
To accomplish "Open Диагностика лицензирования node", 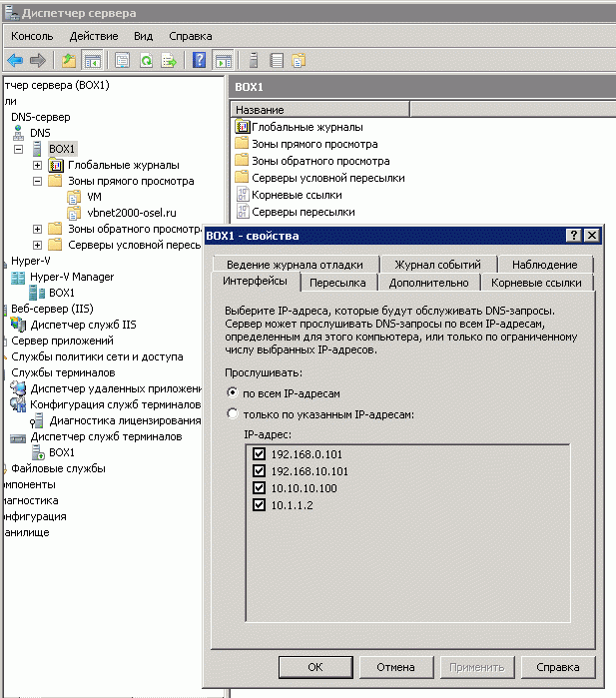I will 125,420.
